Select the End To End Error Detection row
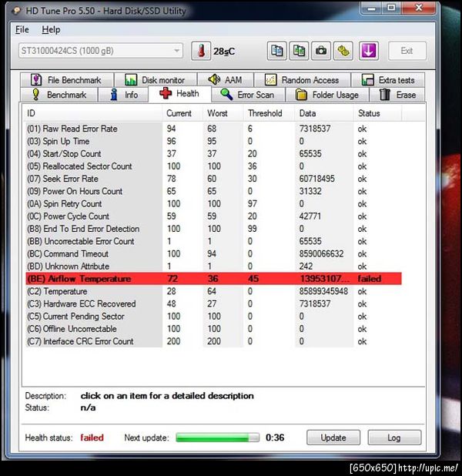This screenshot has height=476, width=462. pyautogui.click(x=214, y=229)
